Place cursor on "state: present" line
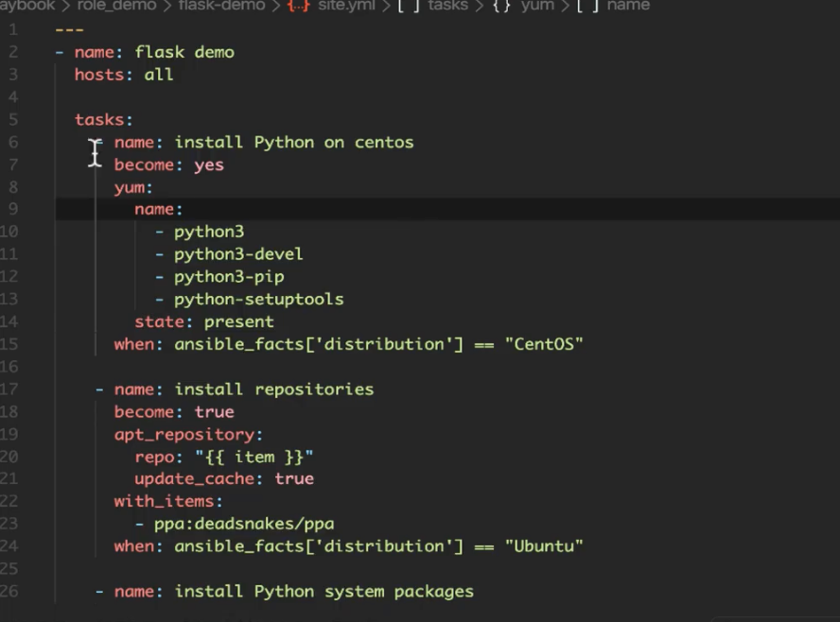 pyautogui.click(x=203, y=322)
